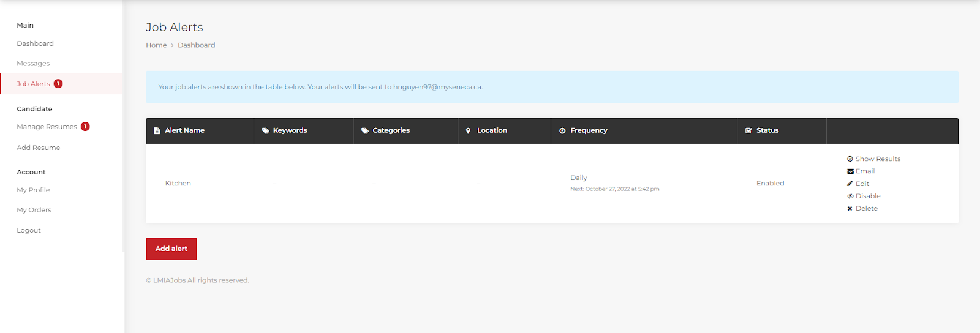The width and height of the screenshot is (980, 333).
Task: Click Logout in the sidebar
Action: click(29, 230)
